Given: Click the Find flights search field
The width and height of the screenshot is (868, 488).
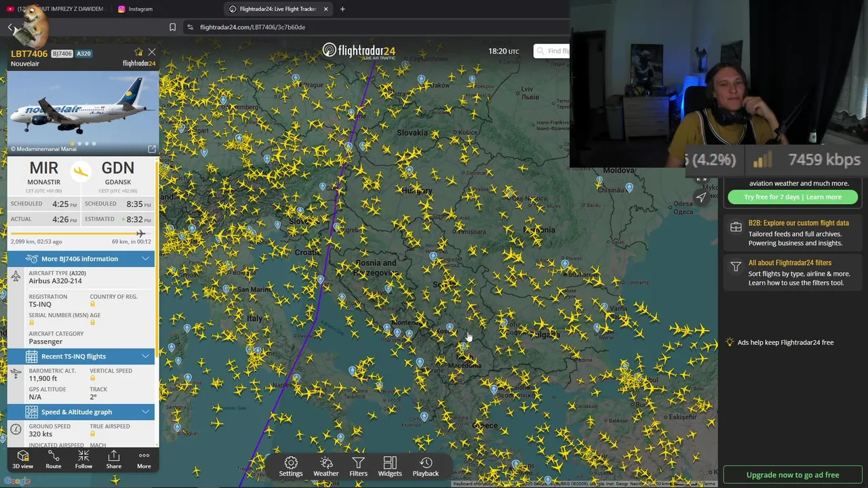Looking at the screenshot, I should point(552,51).
